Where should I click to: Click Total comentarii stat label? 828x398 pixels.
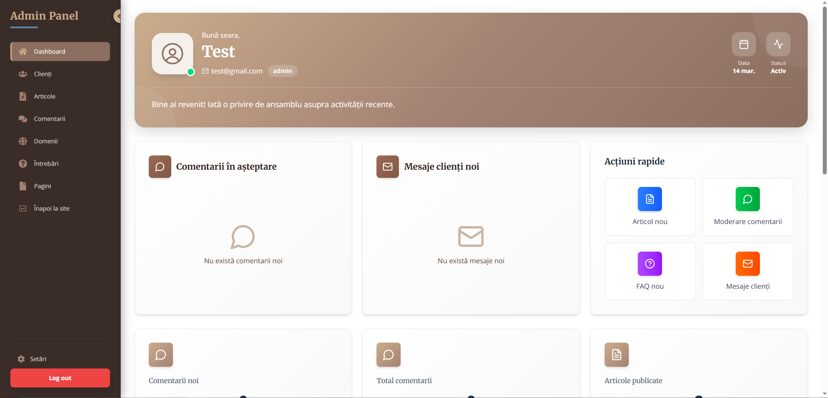pyautogui.click(x=404, y=381)
